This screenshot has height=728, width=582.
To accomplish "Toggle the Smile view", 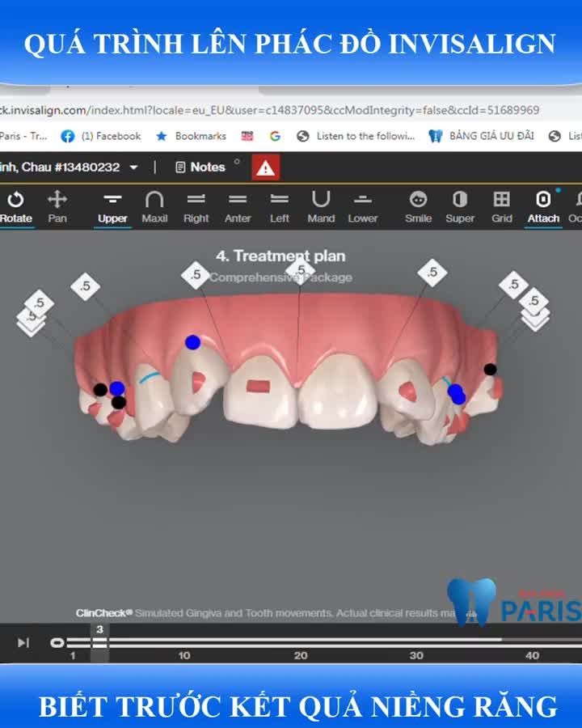I will point(418,207).
